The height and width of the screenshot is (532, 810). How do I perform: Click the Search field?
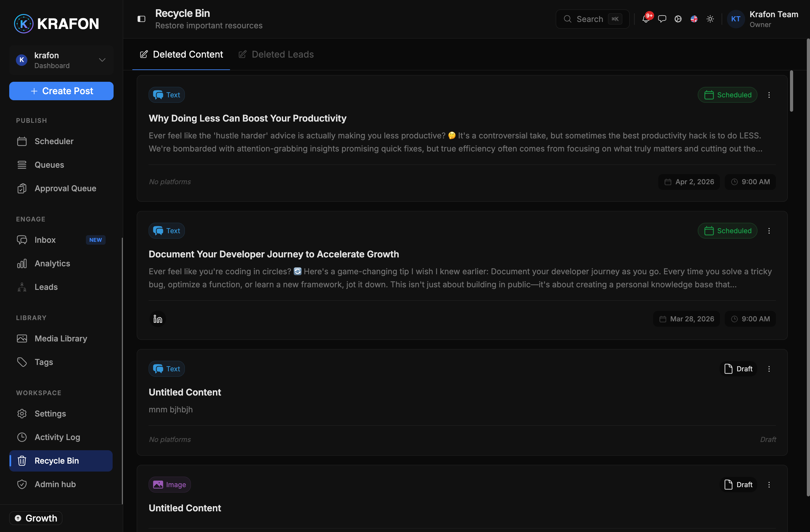point(592,19)
